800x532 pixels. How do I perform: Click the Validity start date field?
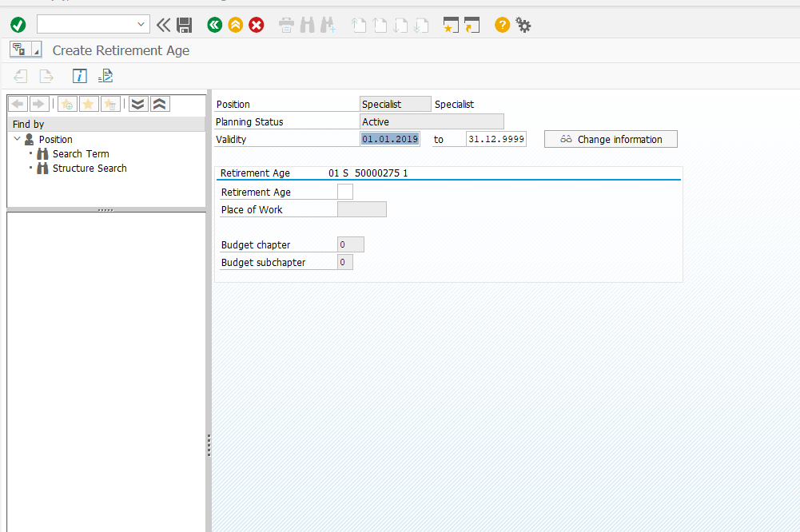coord(390,139)
